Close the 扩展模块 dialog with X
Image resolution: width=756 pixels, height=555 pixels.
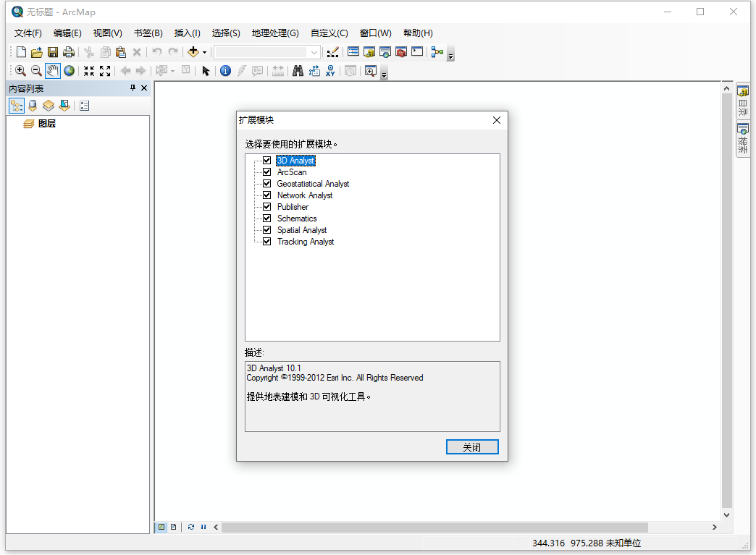(x=497, y=120)
